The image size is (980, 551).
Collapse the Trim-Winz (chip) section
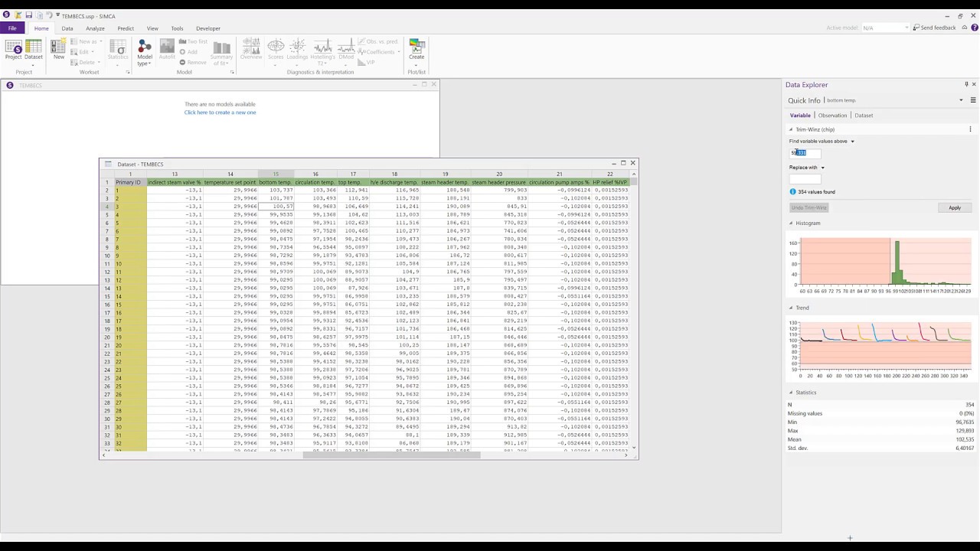click(x=791, y=129)
